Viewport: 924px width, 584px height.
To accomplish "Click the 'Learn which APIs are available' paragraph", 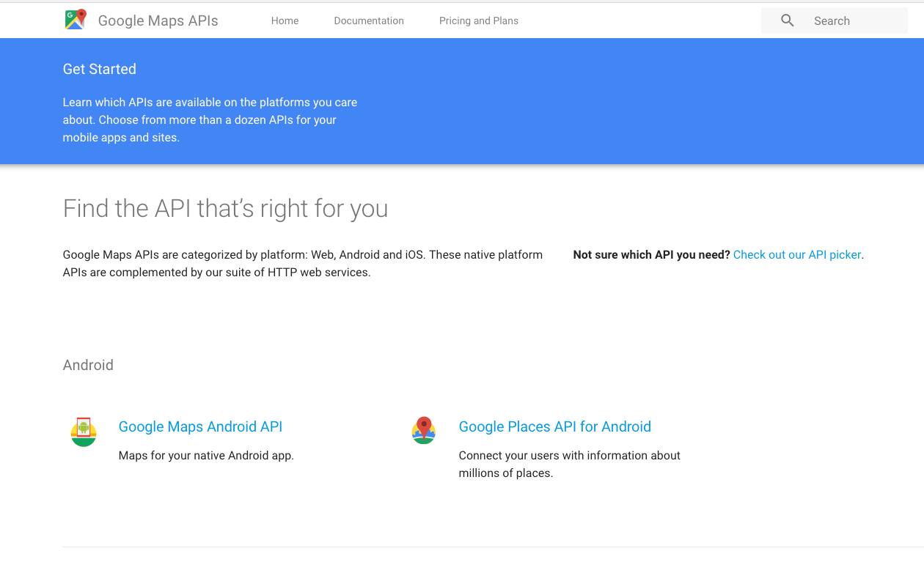I will [x=210, y=120].
